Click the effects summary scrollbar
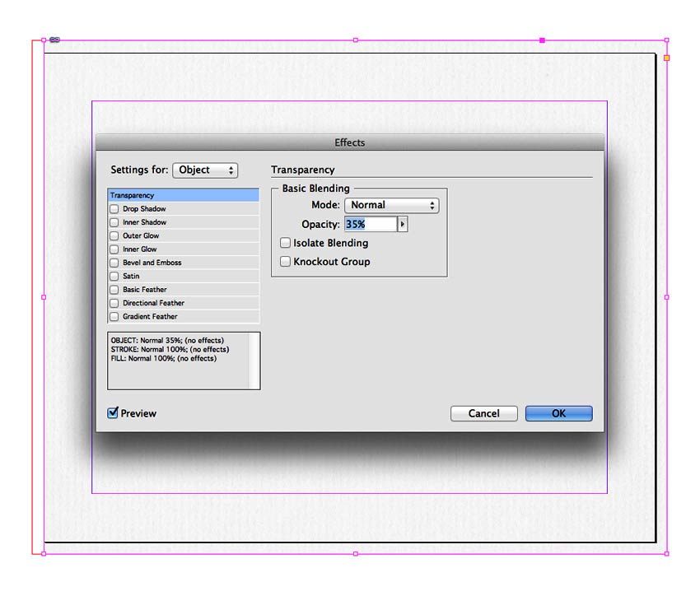Image resolution: width=700 pixels, height=596 pixels. click(254, 361)
